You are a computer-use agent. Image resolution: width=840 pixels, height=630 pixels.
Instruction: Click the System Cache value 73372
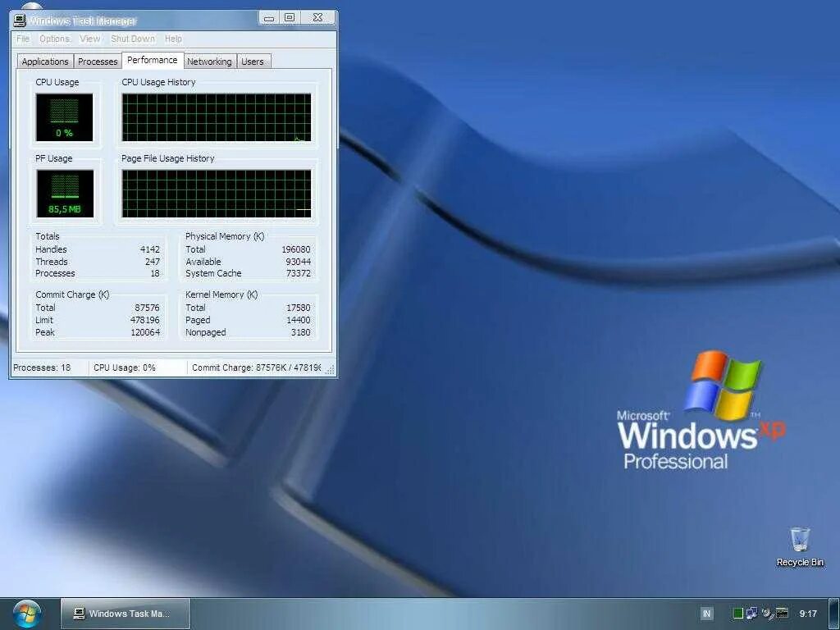299,273
